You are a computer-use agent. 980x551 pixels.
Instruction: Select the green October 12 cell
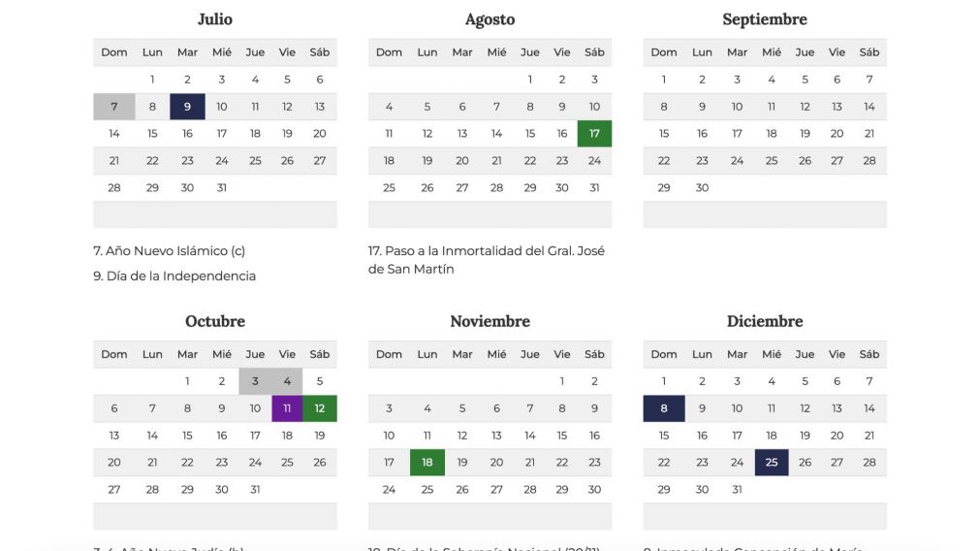(x=320, y=408)
